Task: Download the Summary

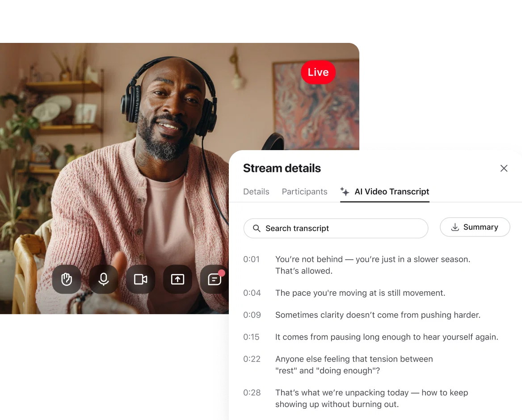Action: [475, 227]
